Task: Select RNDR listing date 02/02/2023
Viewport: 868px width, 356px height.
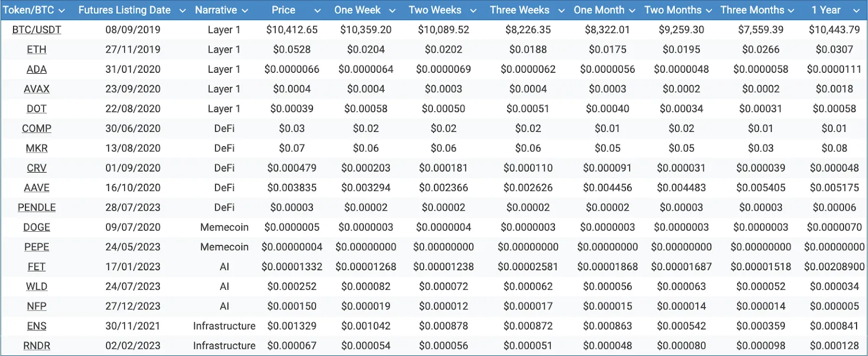Action: (x=133, y=346)
